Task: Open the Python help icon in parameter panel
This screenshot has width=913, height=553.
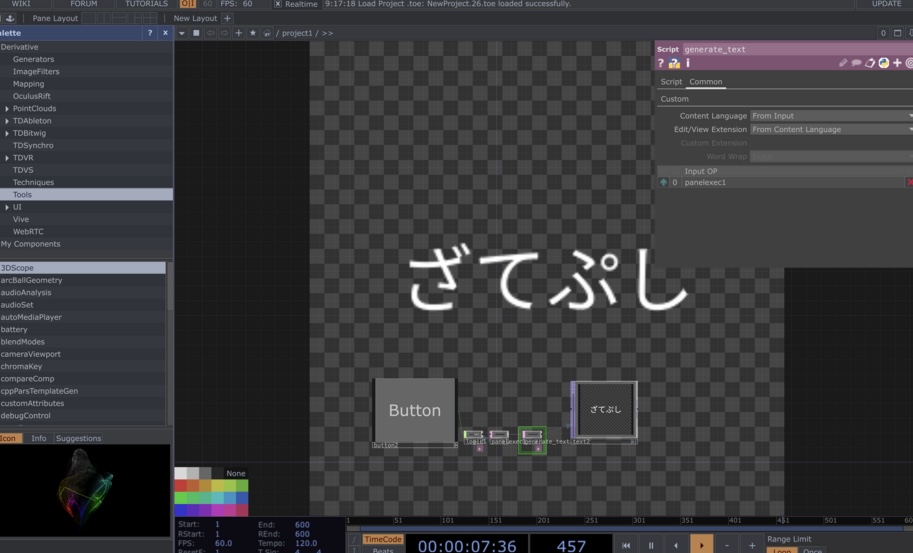Action: click(674, 63)
